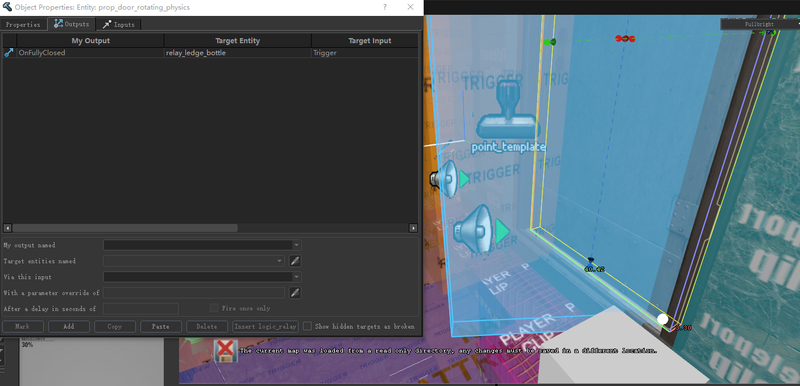
Task: Click the eyedropper beside Target entities named
Action: (x=295, y=261)
